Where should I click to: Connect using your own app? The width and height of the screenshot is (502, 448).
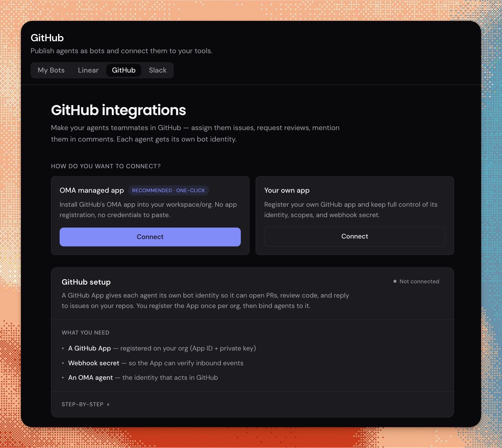pos(355,236)
